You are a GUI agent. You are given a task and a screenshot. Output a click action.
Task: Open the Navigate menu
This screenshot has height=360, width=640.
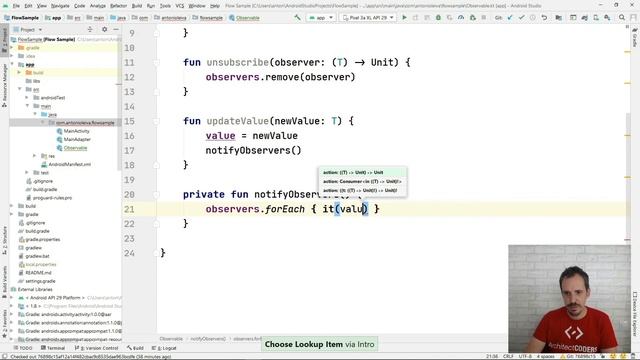pyautogui.click(x=60, y=6)
